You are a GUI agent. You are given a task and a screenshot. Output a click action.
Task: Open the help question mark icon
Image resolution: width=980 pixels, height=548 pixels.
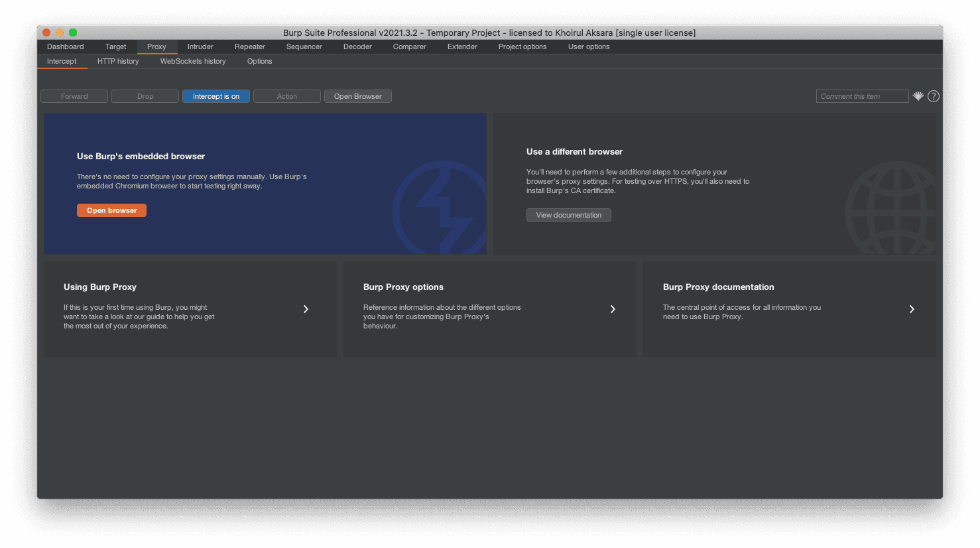coord(933,96)
